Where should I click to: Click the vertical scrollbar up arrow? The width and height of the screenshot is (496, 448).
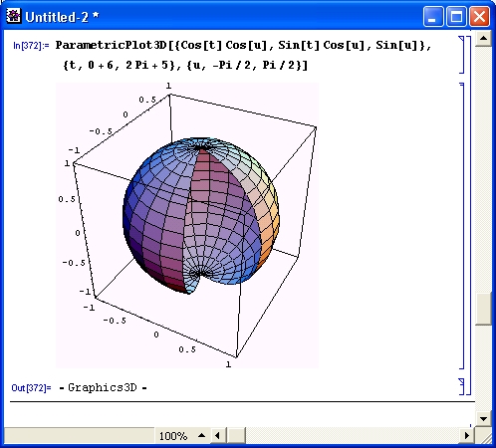[x=483, y=39]
